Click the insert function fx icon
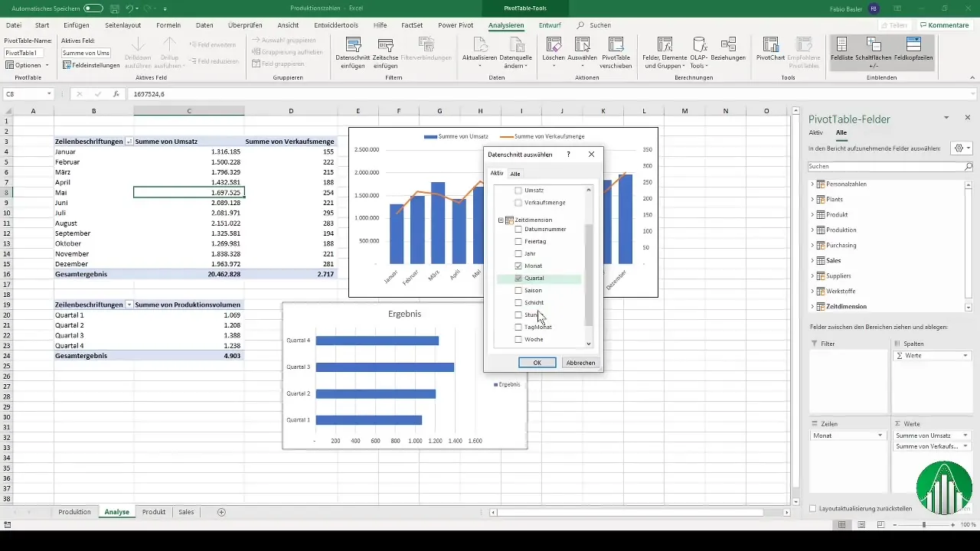Screen dimensions: 980x551 (116, 94)
